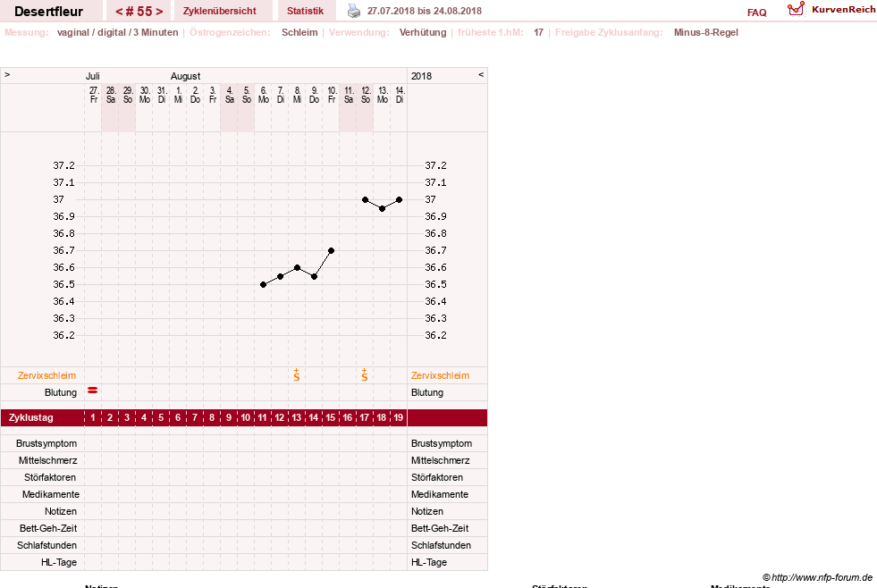Collapse chart with the < arrow beside 2018

[x=481, y=74]
